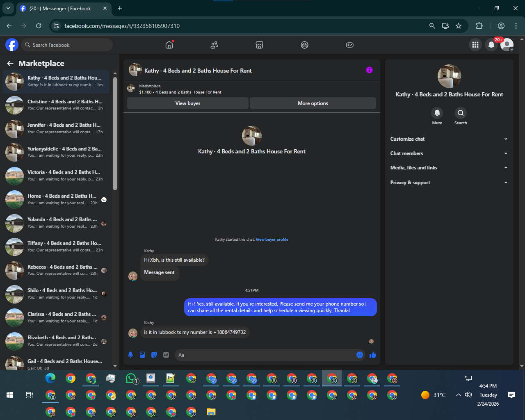525x420 pixels.
Task: Open the weather widget showing 31°C
Action: pos(434,395)
